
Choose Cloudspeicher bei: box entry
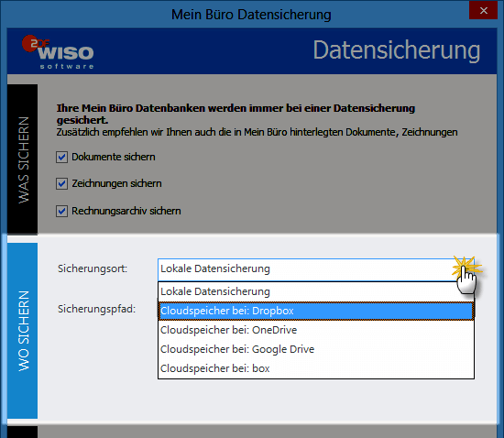(316, 368)
